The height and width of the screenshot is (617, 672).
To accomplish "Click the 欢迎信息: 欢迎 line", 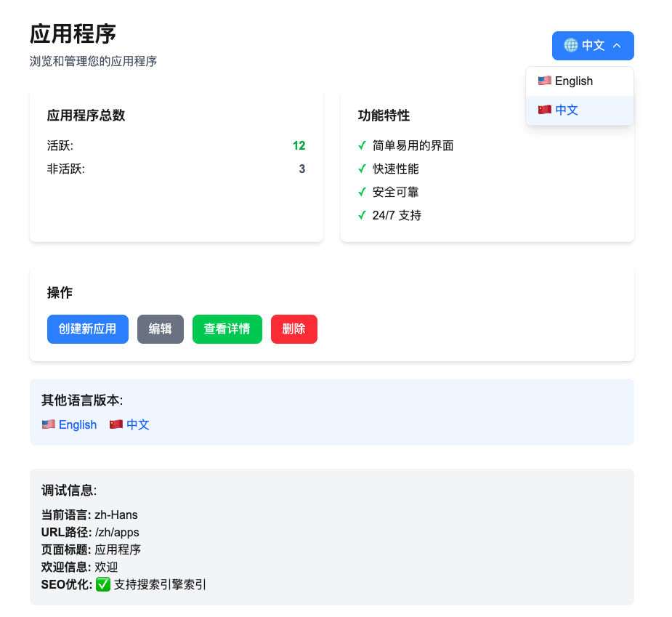I will [x=80, y=568].
